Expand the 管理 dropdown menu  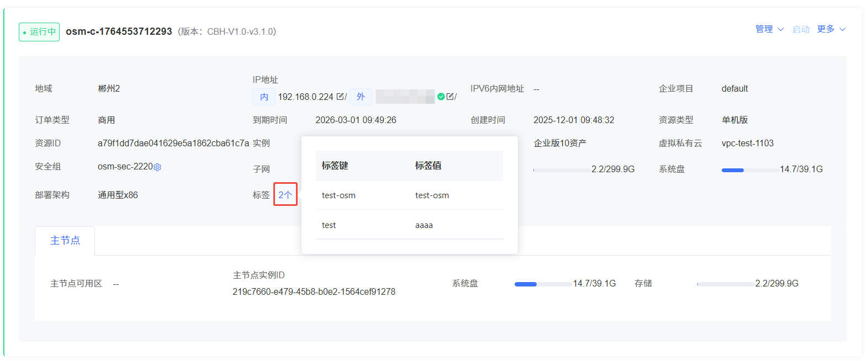(x=769, y=29)
